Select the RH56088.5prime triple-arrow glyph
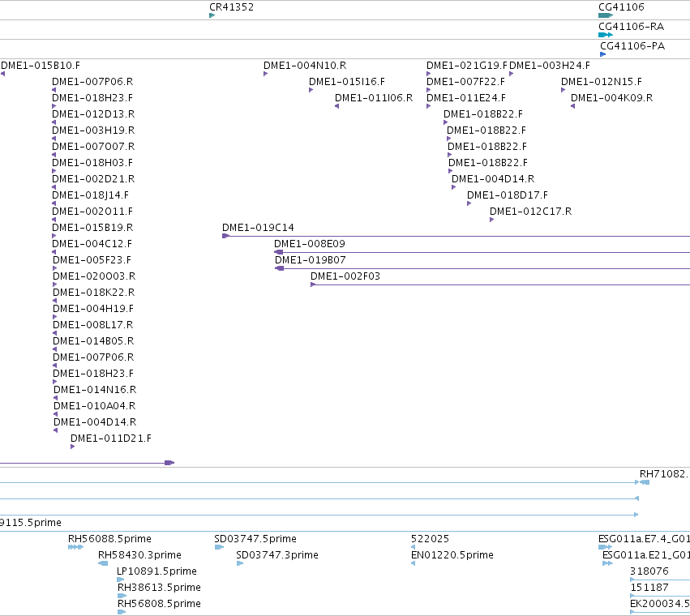 pyautogui.click(x=75, y=547)
